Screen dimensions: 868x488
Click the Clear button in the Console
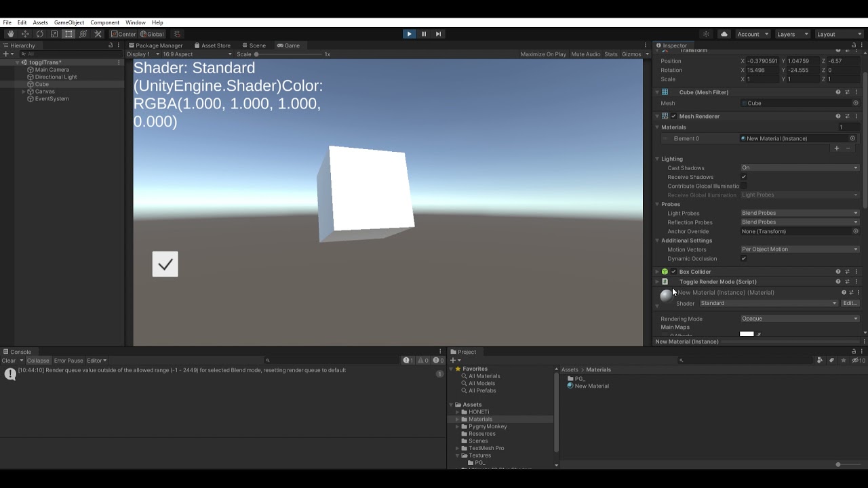pyautogui.click(x=10, y=360)
